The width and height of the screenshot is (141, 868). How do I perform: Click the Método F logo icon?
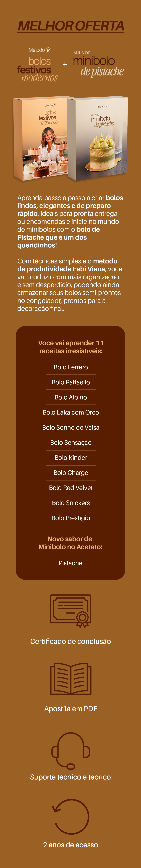48,50
